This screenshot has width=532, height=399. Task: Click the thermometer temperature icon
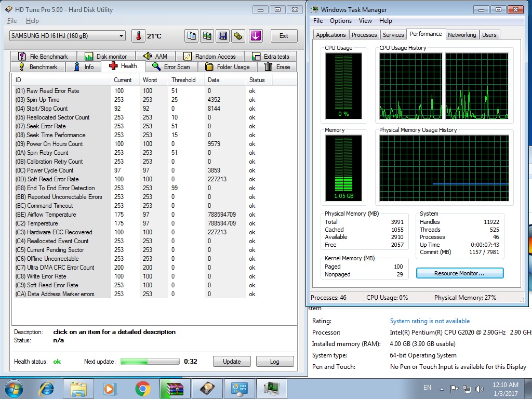(138, 36)
